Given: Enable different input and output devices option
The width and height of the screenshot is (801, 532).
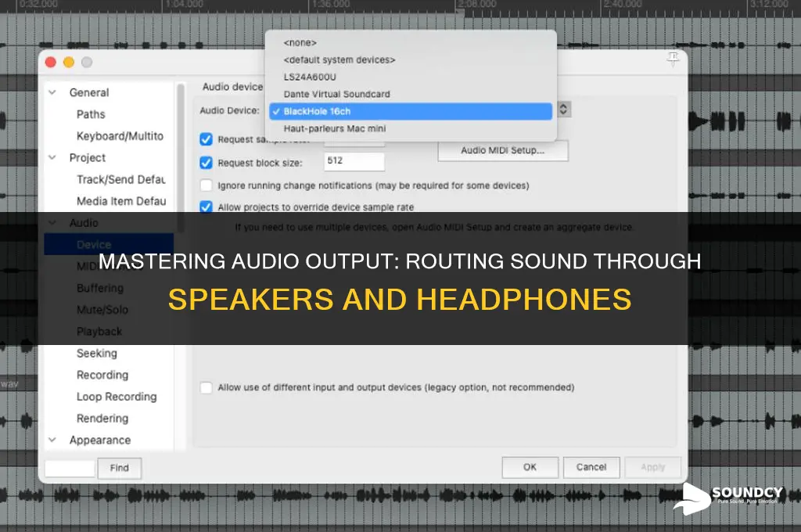Looking at the screenshot, I should [206, 387].
